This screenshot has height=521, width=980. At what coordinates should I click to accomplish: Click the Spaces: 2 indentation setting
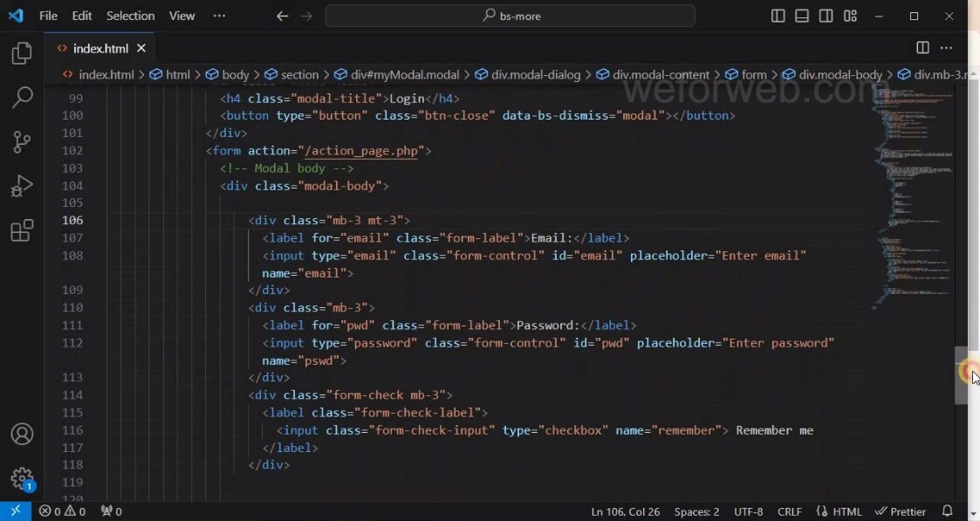(x=696, y=511)
